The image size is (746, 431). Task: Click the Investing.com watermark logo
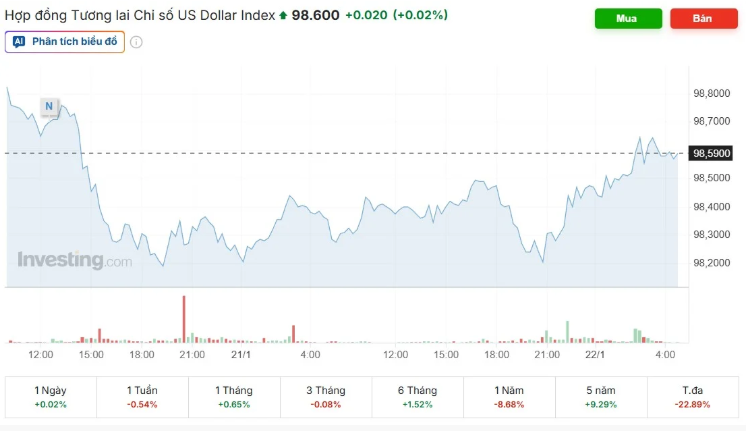tap(74, 260)
